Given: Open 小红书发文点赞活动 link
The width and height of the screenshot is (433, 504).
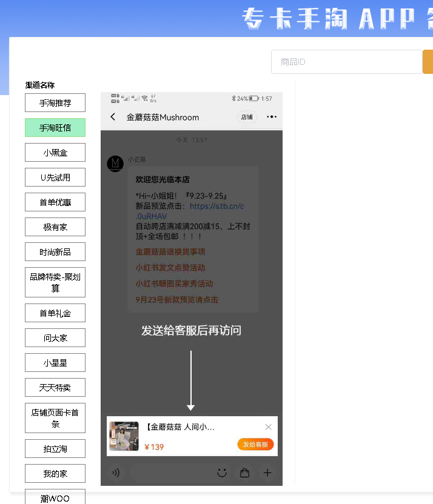Looking at the screenshot, I should [x=170, y=268].
